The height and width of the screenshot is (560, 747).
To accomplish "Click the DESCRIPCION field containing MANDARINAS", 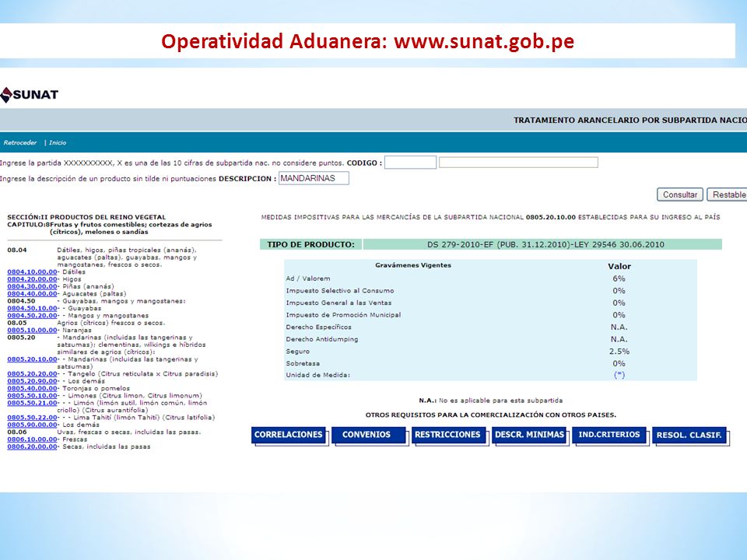I will point(314,178).
